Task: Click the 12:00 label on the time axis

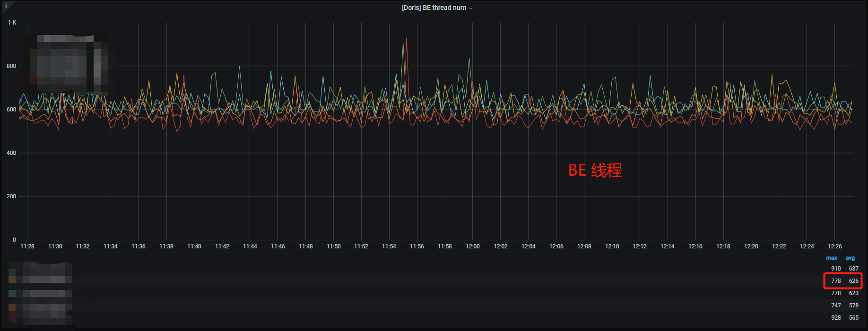Action: [x=472, y=246]
